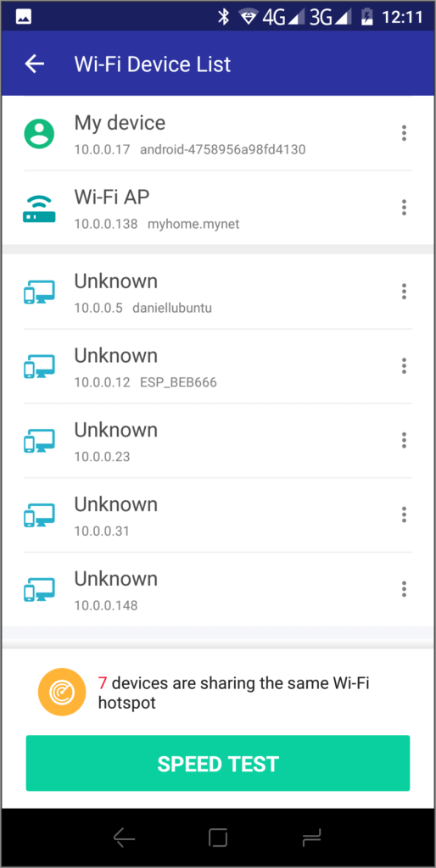Screen dimensions: 436x868
Task: Click device icon for 10.0.0.23
Action: (39, 441)
